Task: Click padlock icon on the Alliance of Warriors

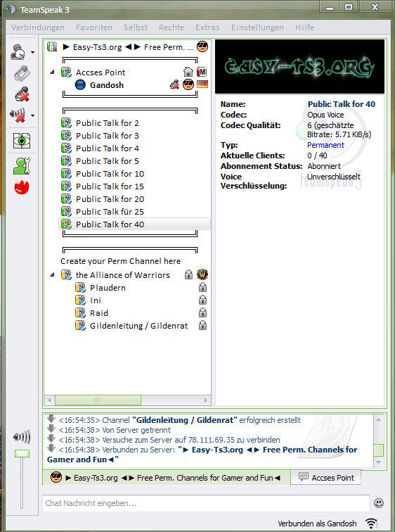Action: [188, 274]
